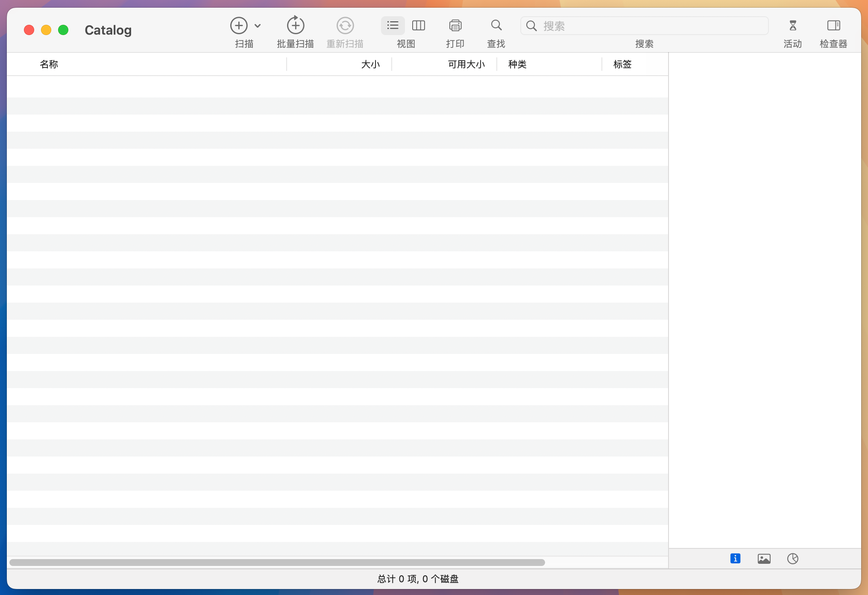The height and width of the screenshot is (595, 868).
Task: Open Find (查找)
Action: (x=496, y=26)
